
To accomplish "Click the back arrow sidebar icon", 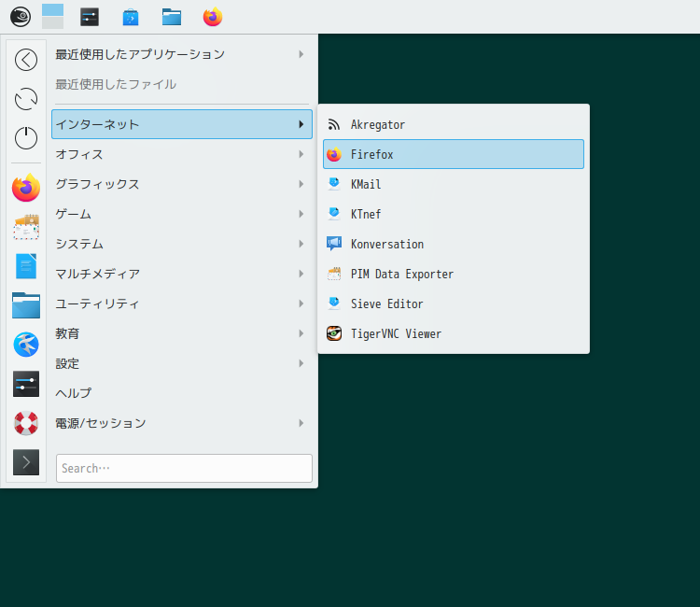I will pyautogui.click(x=26, y=60).
